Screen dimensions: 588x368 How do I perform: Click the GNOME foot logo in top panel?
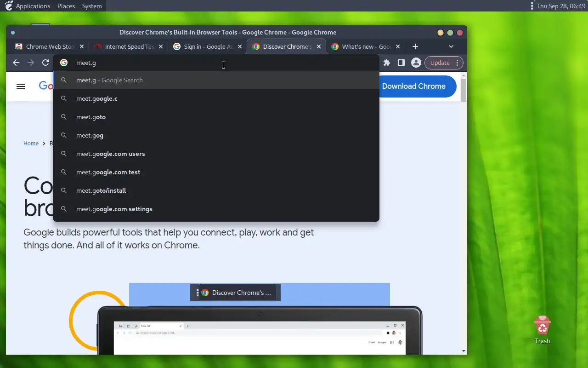pos(8,6)
